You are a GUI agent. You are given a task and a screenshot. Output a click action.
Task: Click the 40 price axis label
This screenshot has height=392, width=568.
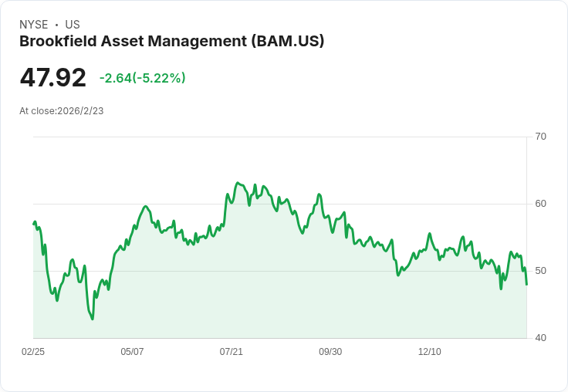pyautogui.click(x=540, y=338)
